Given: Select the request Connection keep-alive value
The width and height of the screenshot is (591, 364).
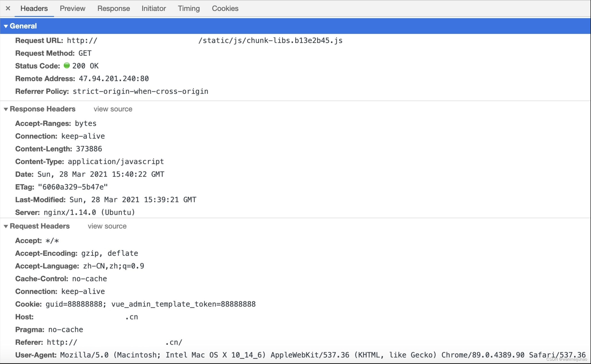Looking at the screenshot, I should (83, 292).
